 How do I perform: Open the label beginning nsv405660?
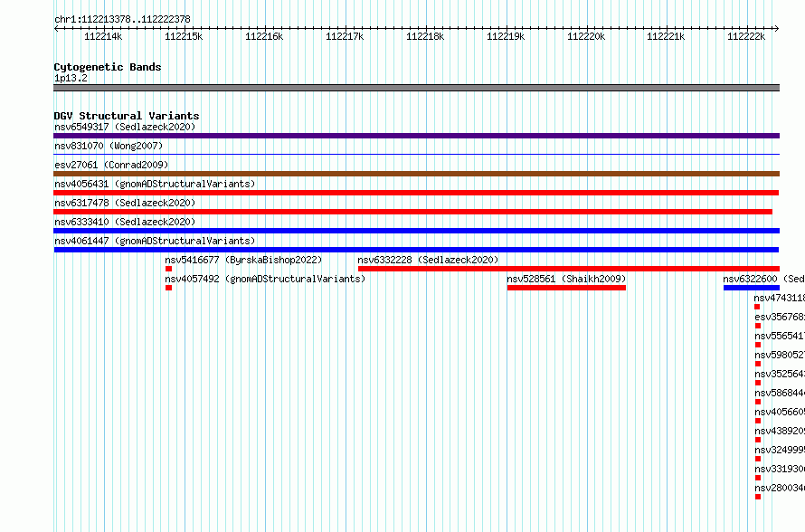coord(780,412)
